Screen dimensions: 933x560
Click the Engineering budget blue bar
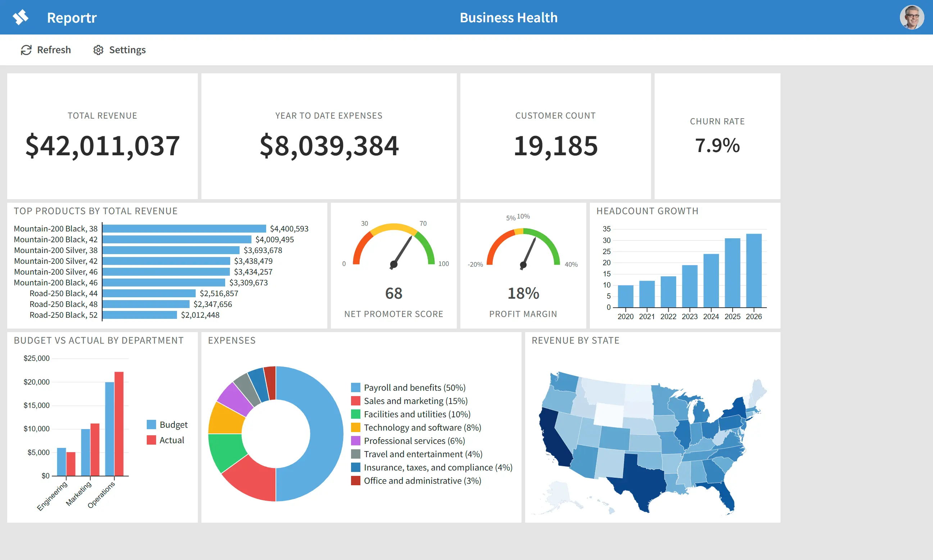(x=62, y=462)
